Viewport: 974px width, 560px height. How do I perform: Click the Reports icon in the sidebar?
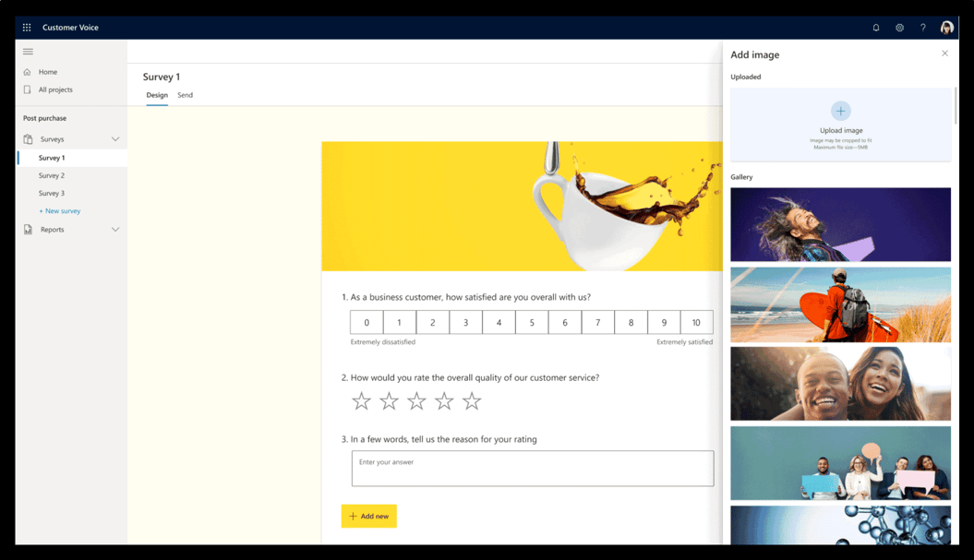[29, 229]
